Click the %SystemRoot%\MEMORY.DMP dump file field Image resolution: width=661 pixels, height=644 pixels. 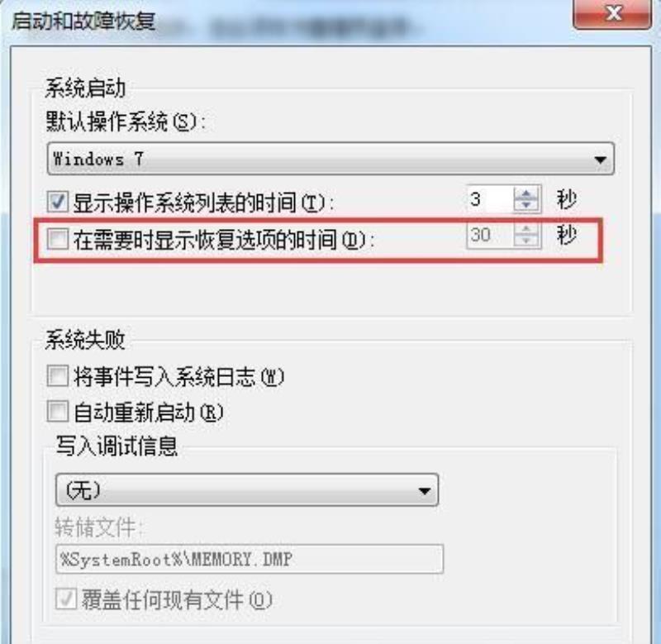click(x=250, y=559)
